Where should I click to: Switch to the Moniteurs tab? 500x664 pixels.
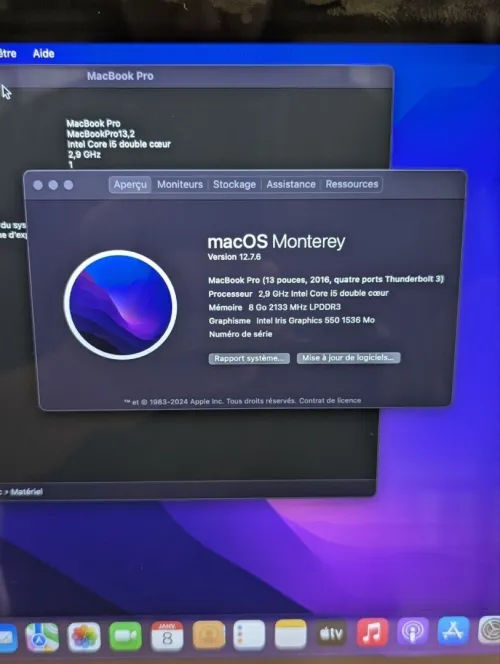[x=180, y=184]
